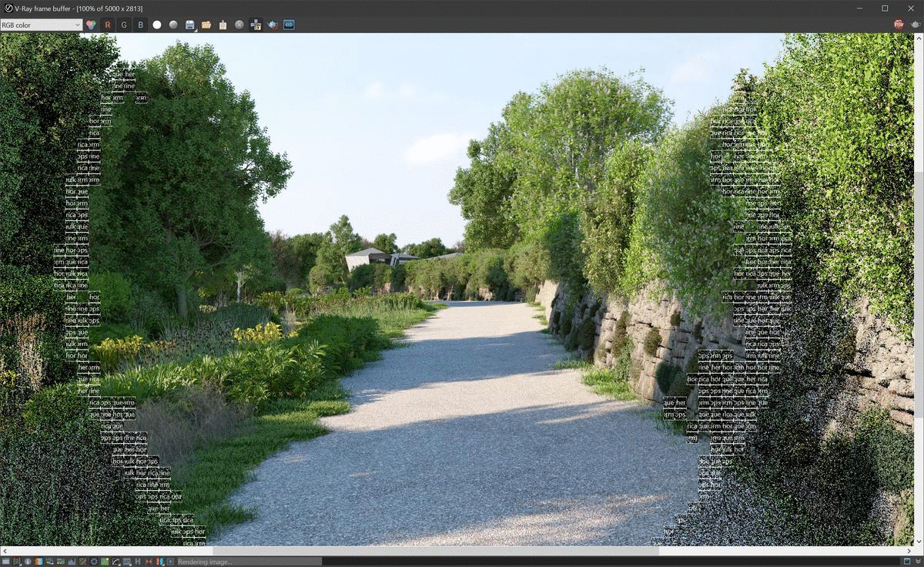
Task: Toggle the red stereo X icon in the status bar
Action: click(149, 562)
